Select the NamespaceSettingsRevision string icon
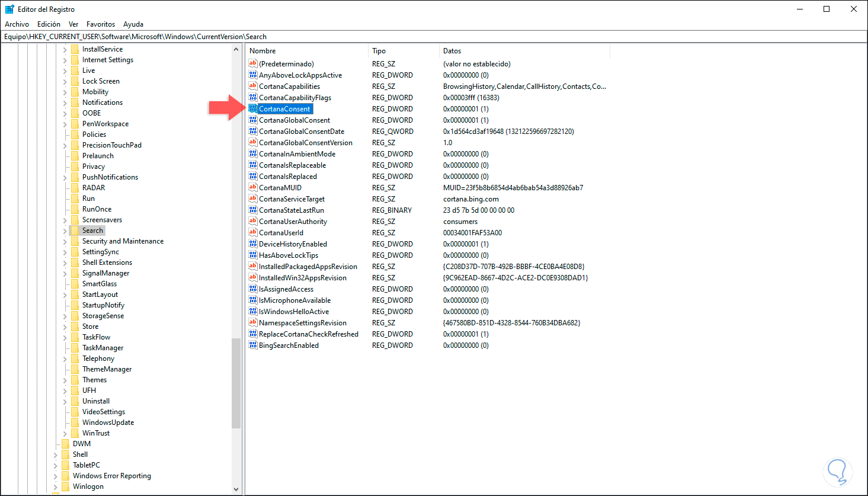Screen dimensions: 868x496 [253, 323]
